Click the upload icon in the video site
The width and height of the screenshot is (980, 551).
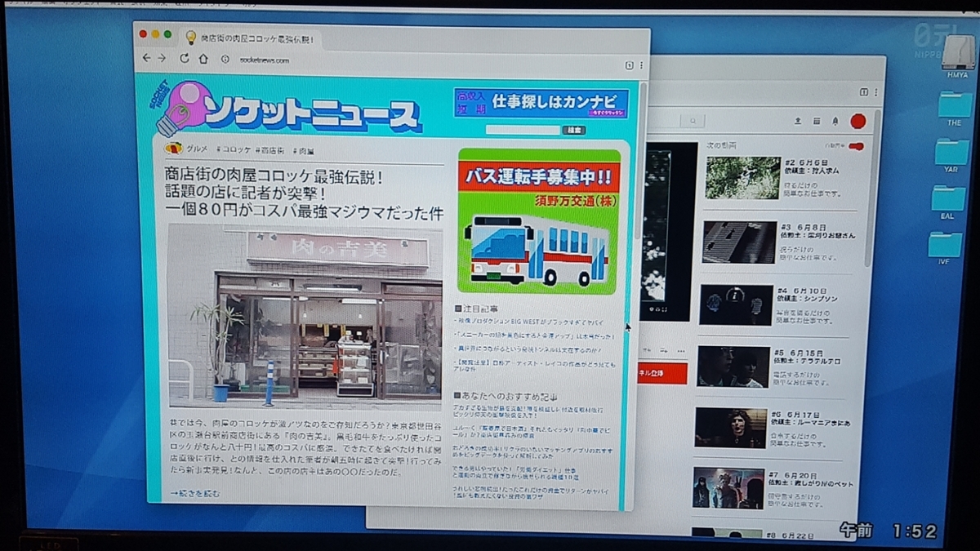point(797,121)
